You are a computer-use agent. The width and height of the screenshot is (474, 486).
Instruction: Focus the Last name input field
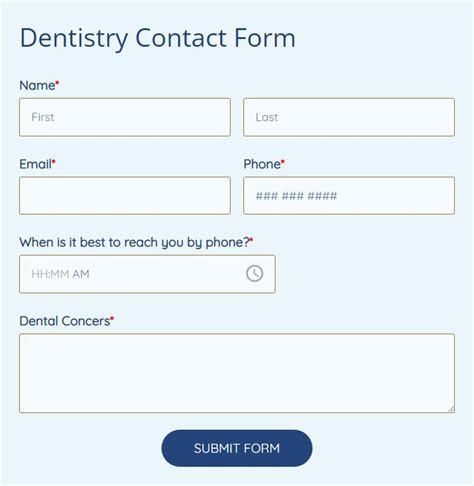349,117
